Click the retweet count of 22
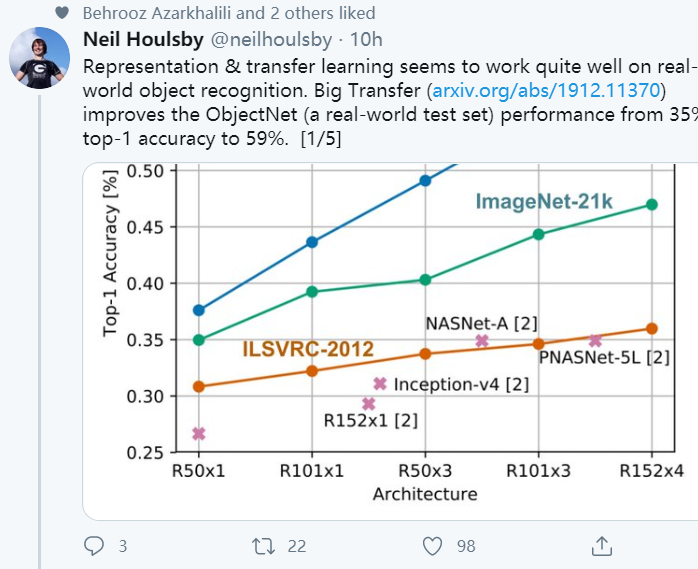698x569 pixels. coord(297,546)
